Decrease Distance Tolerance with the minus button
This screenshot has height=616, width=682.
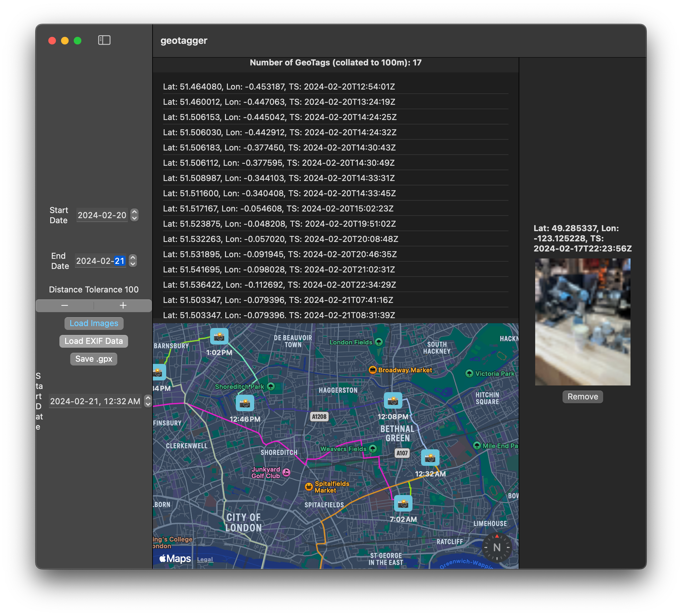(64, 306)
